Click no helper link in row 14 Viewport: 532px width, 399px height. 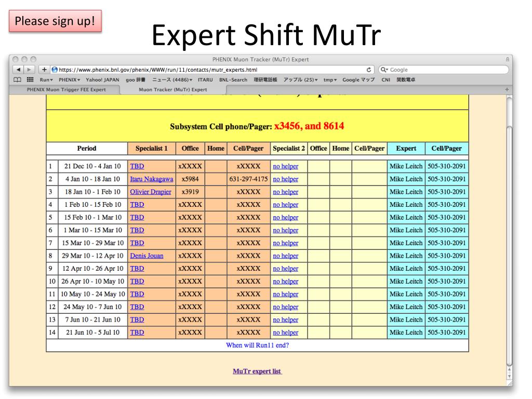[x=286, y=332]
